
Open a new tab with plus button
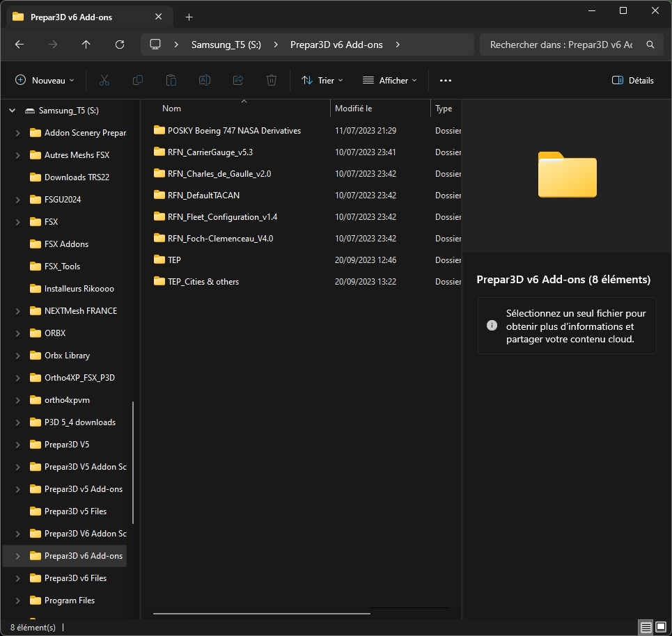tap(189, 17)
